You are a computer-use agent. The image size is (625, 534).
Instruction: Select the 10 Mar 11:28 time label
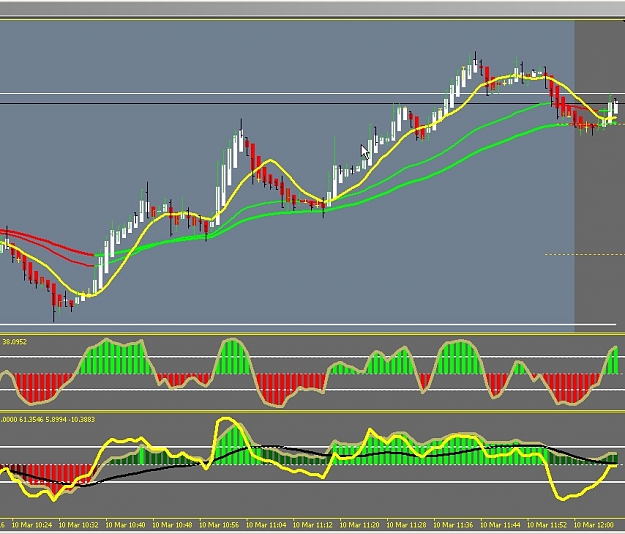pos(407,525)
